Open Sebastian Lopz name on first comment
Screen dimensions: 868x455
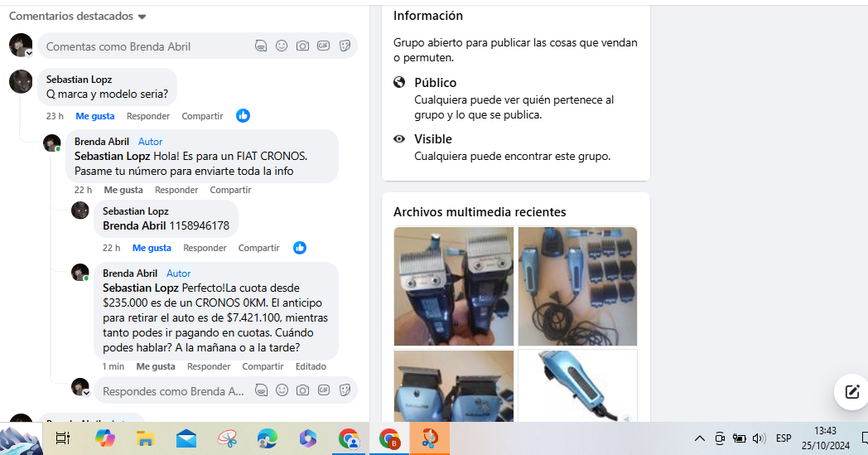click(80, 80)
